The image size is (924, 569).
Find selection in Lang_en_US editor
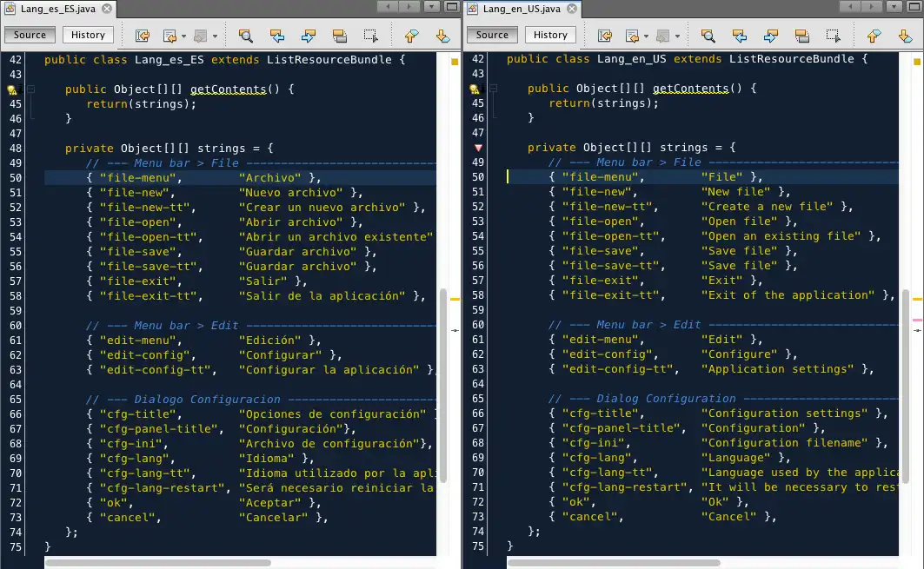[708, 36]
